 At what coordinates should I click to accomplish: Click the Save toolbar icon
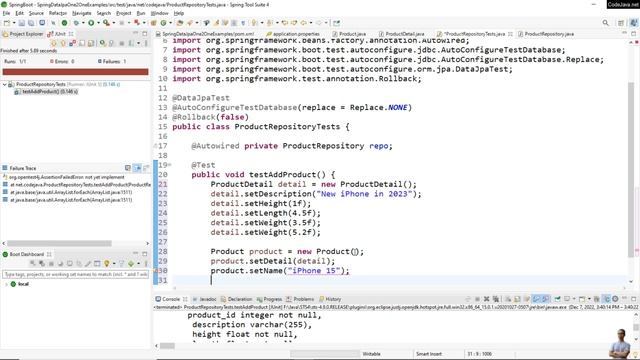point(22,23)
